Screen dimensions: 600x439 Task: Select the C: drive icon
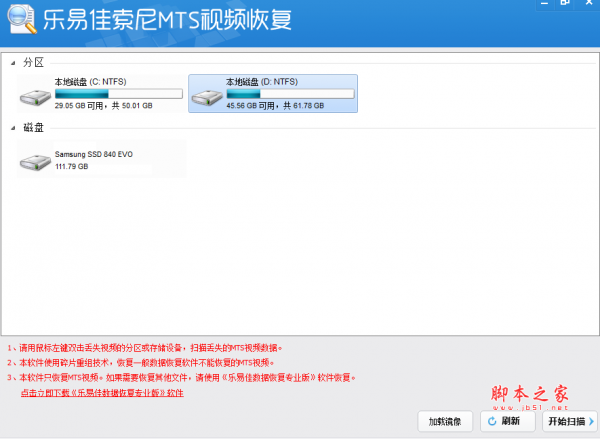coord(35,98)
